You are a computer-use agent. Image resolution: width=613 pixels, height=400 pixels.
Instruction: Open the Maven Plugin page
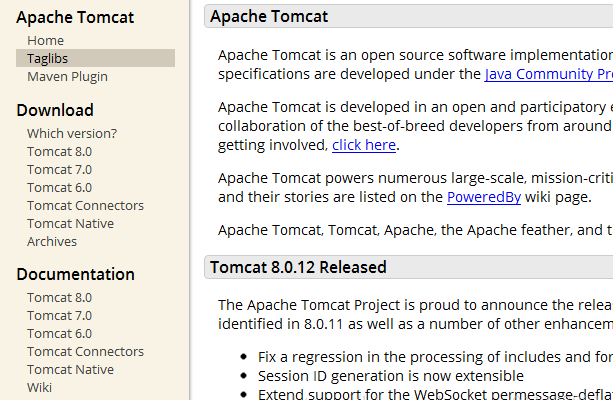67,76
